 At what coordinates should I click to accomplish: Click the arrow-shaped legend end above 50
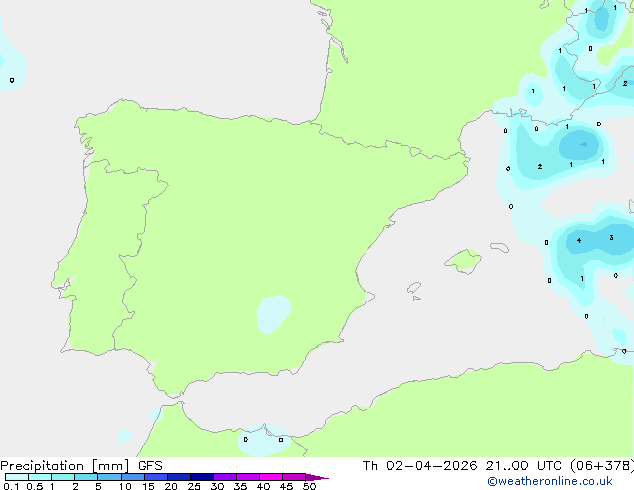[317, 477]
